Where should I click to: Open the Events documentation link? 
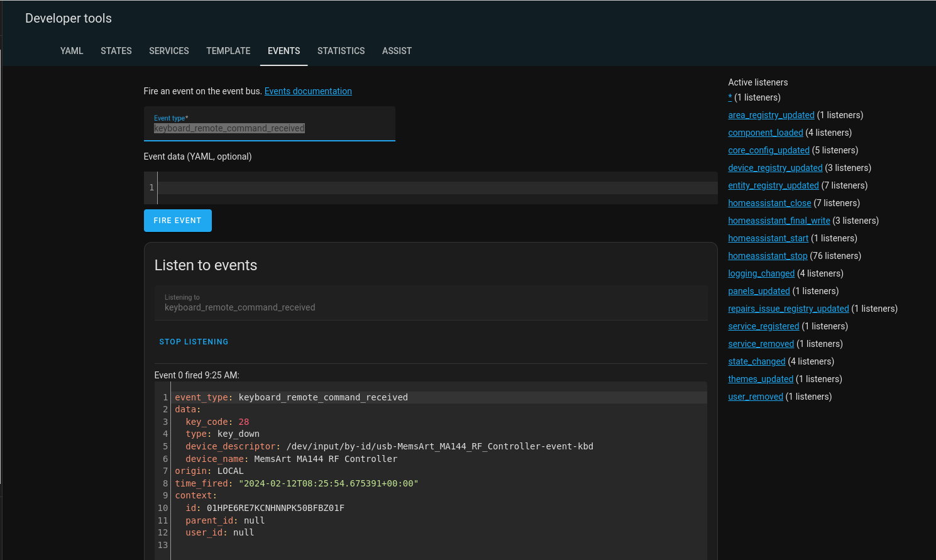(308, 91)
